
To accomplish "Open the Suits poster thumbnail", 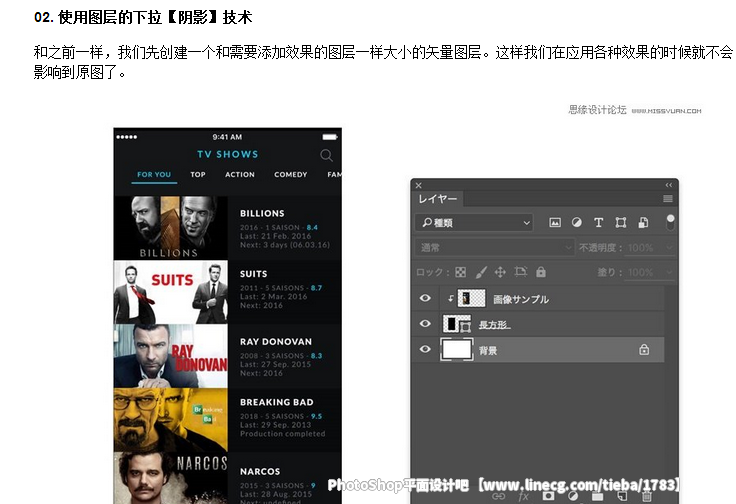I will 171,292.
